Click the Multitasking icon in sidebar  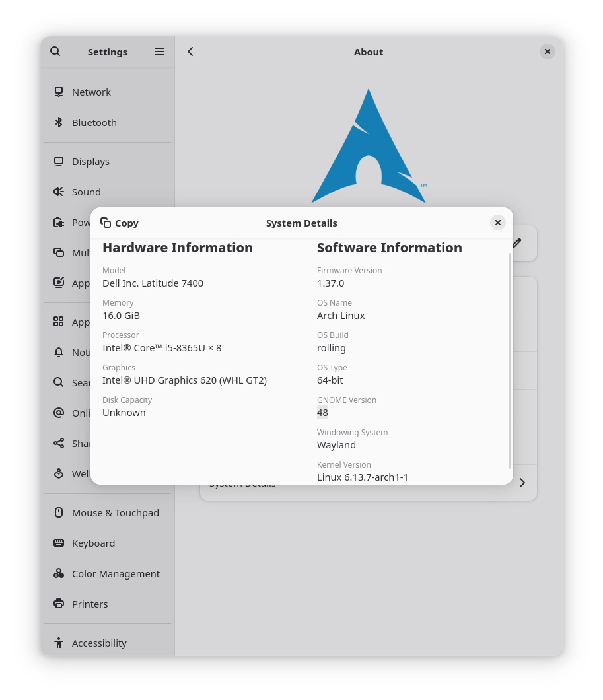coord(59,253)
